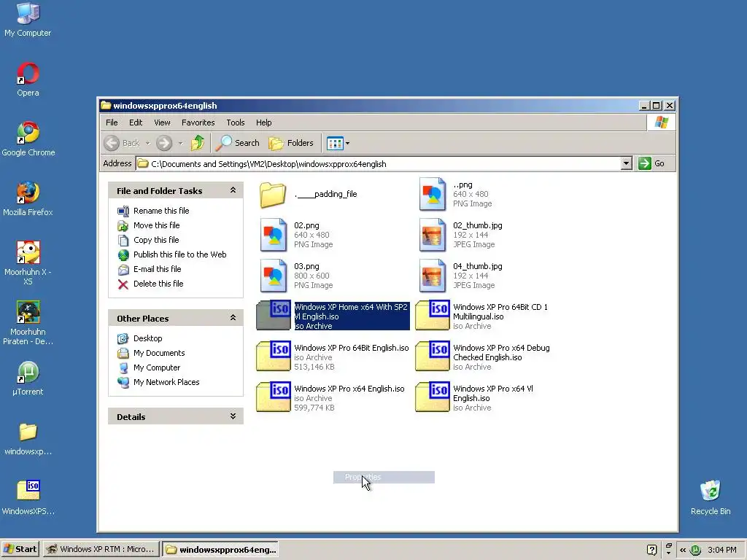
Task: Select Windows XP Pro x64 English.iso icon
Action: click(x=274, y=397)
